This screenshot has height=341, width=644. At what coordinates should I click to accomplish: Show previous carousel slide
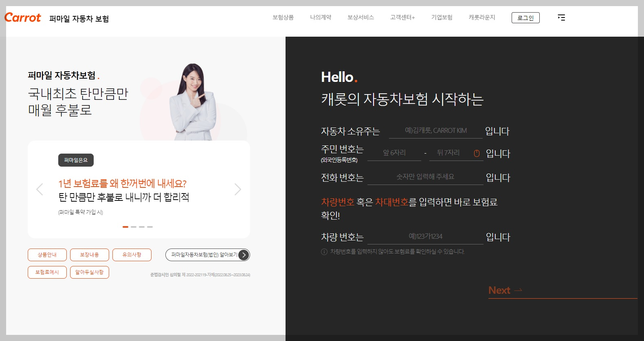[x=40, y=189]
